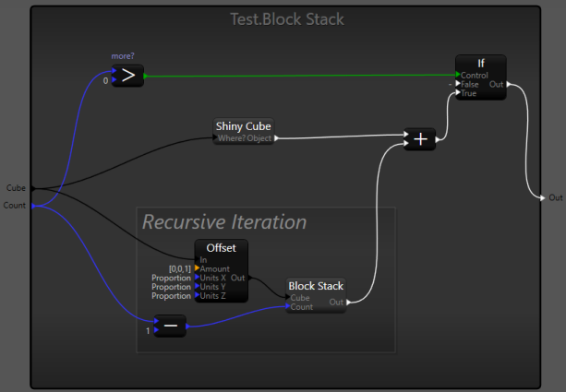Click the Out graph output on right edge
566x392 pixels.
point(554,197)
